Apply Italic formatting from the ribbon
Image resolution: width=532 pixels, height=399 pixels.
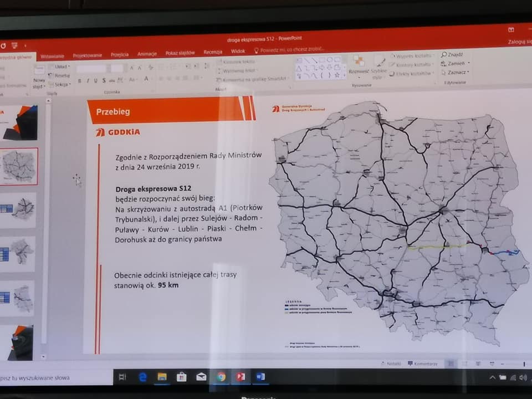pos(88,81)
